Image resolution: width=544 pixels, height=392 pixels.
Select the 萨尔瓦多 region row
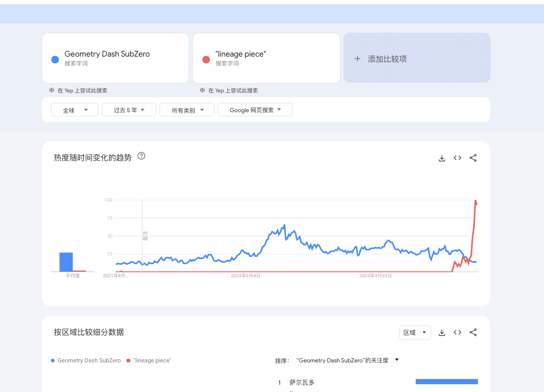pos(377,382)
